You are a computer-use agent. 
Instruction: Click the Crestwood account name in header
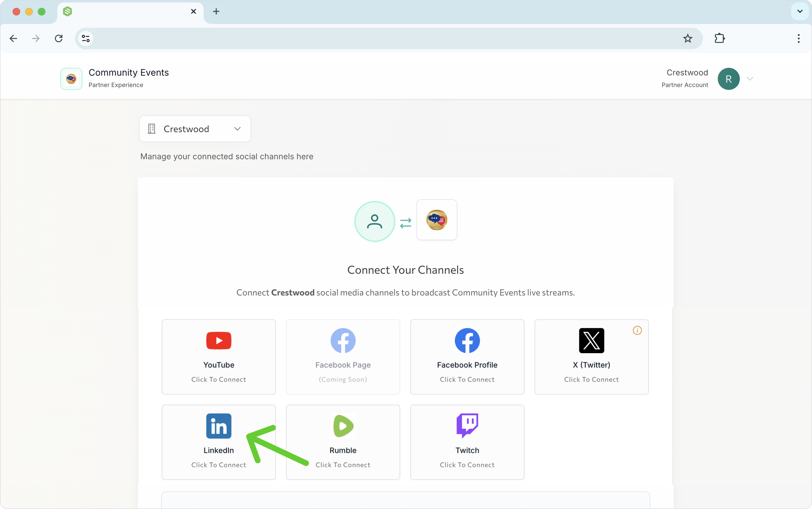pos(687,73)
